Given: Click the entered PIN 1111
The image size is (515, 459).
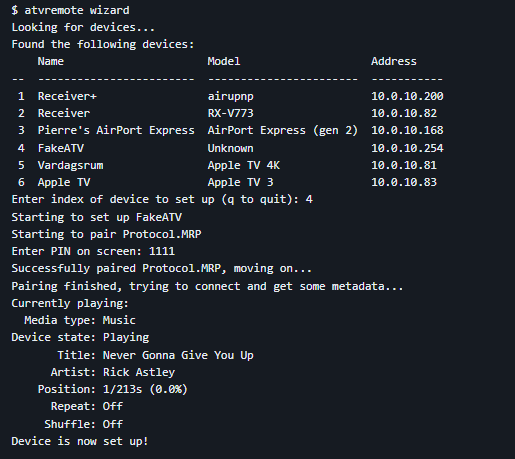Looking at the screenshot, I should [x=162, y=251].
